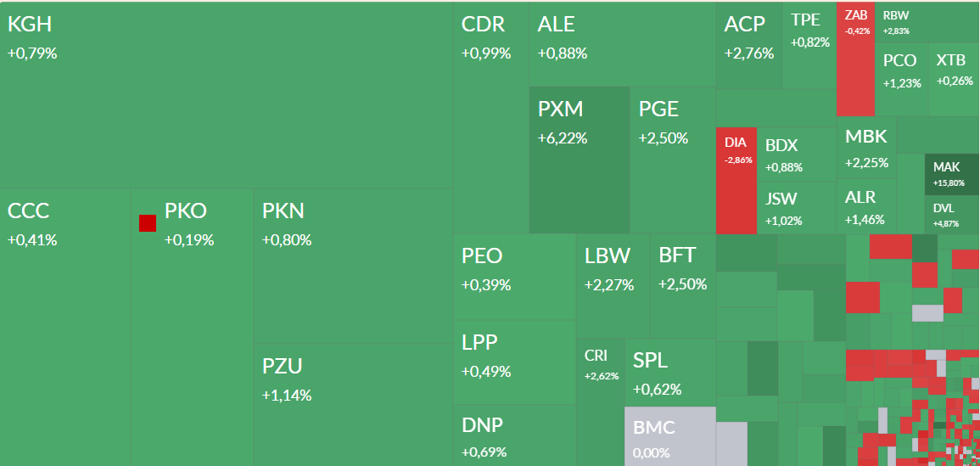Click the dark MAK +15,80% tile
Screen dimensions: 980x466
click(x=952, y=175)
